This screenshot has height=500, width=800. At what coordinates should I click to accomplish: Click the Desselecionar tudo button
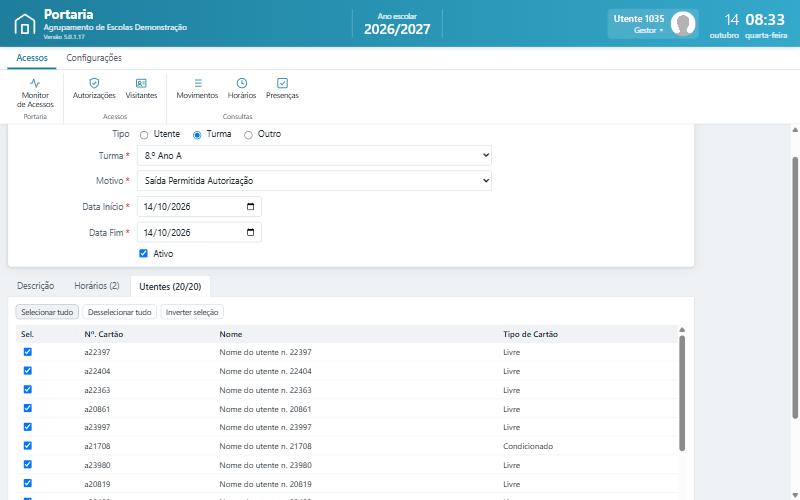(119, 312)
